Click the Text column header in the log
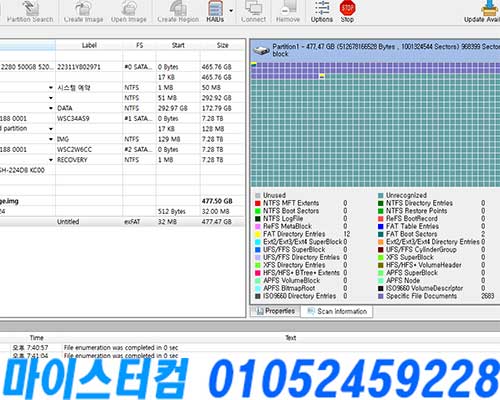 click(x=291, y=338)
